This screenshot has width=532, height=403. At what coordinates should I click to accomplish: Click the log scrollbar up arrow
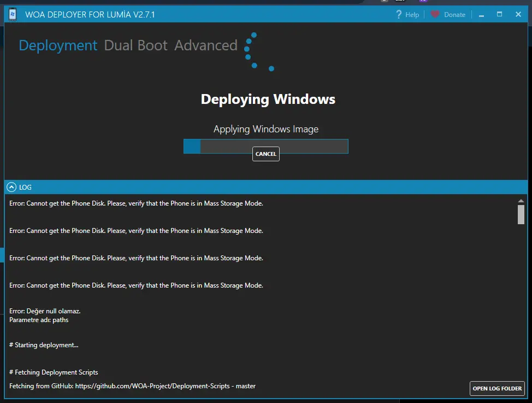521,201
